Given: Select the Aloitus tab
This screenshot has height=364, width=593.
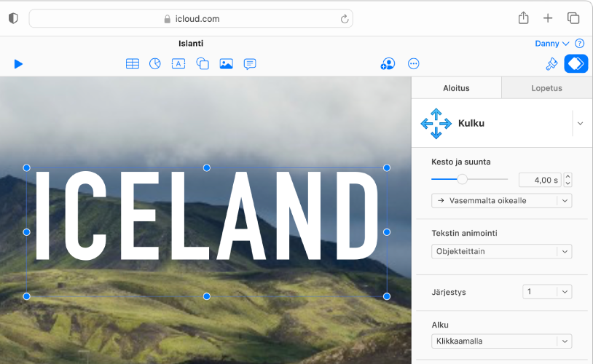Looking at the screenshot, I should 457,88.
